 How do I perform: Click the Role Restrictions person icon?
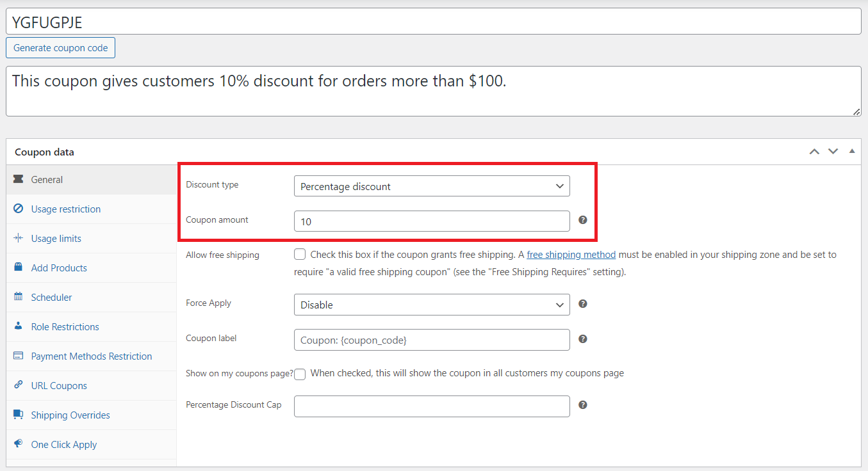(19, 326)
